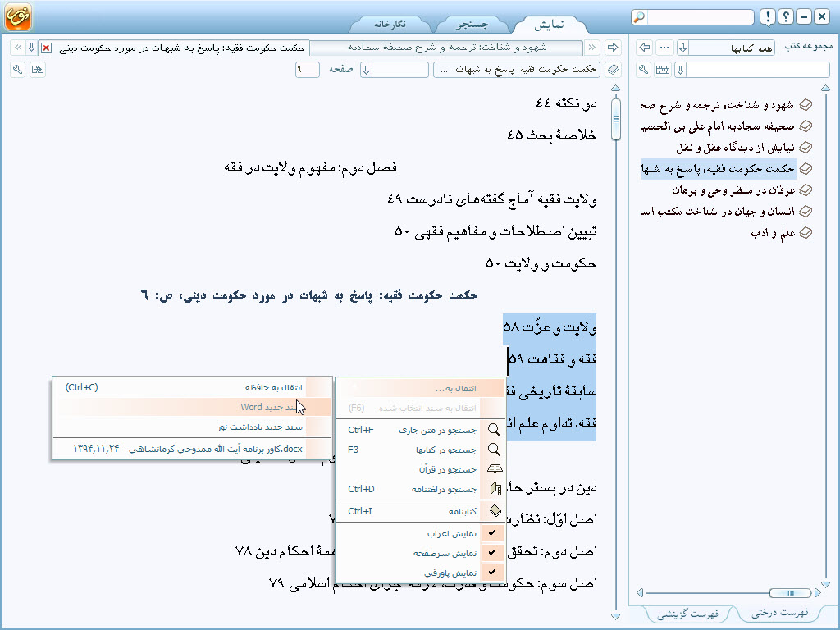The width and height of the screenshot is (840, 630).
Task: Click the keyboard icon in the library panel
Action: tap(663, 70)
